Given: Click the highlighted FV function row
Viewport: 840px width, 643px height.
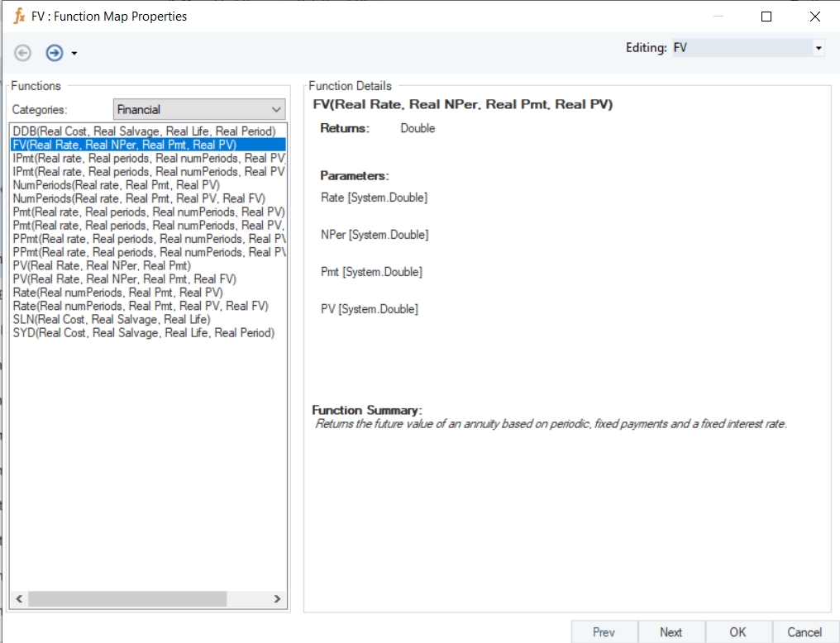Looking at the screenshot, I should pos(125,145).
